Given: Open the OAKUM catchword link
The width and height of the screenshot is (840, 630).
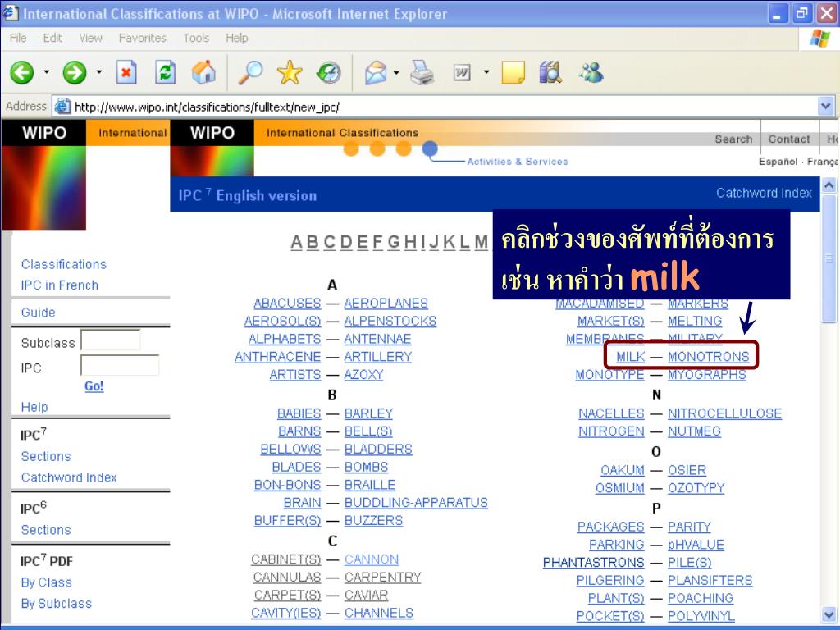Looking at the screenshot, I should pos(623,470).
